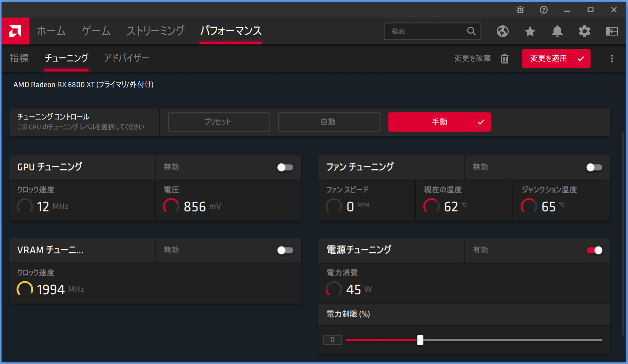
Task: Click the 検索 search field
Action: (427, 31)
